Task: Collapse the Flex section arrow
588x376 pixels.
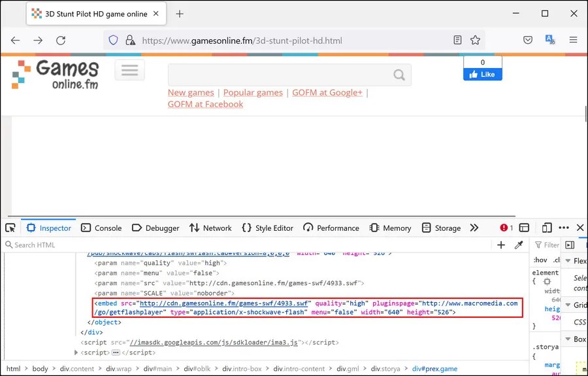Action: click(x=568, y=260)
